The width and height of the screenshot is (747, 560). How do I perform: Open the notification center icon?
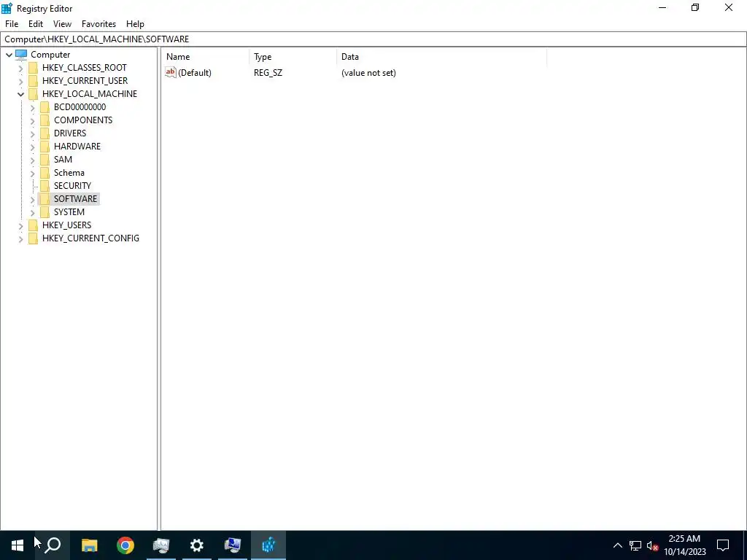(723, 545)
